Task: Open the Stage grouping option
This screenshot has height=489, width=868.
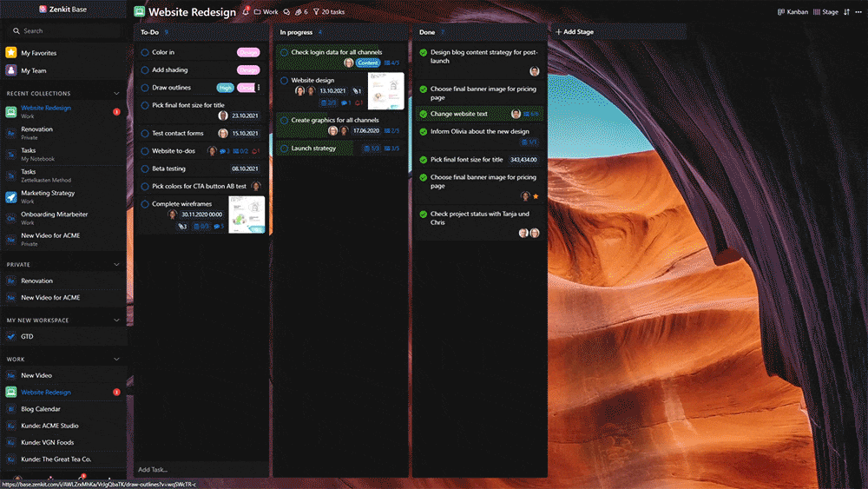Action: point(826,12)
